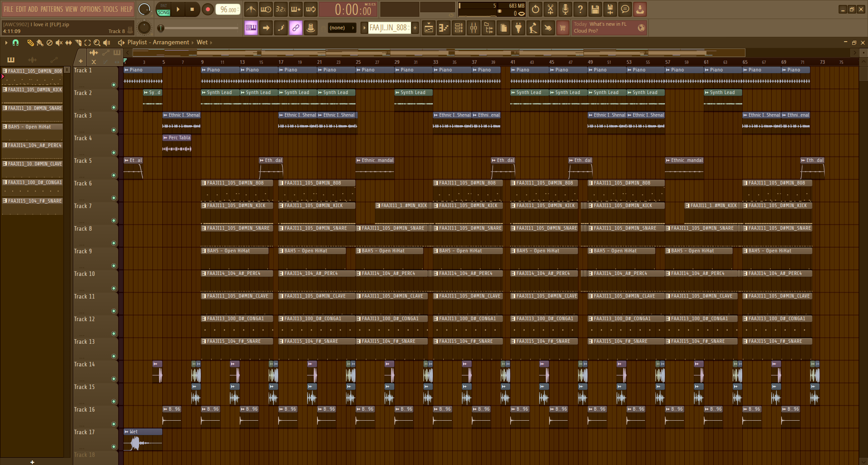
Task: Click the red download tray icon
Action: [640, 9]
